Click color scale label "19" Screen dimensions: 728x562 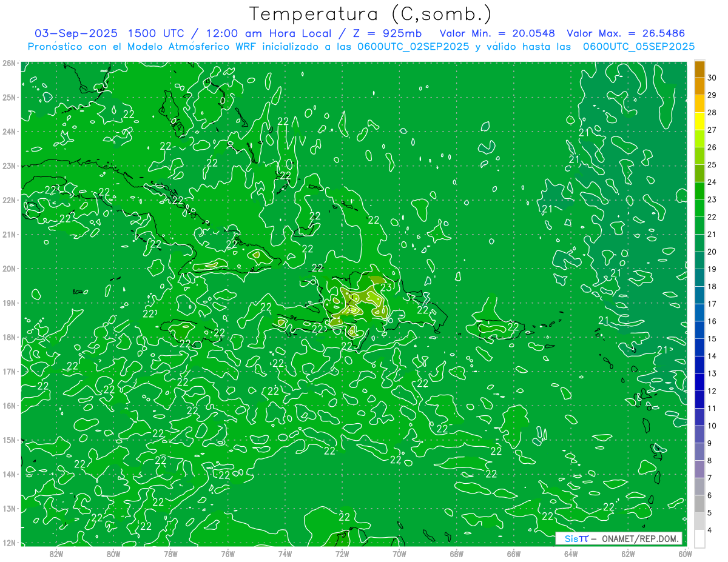pos(712,269)
